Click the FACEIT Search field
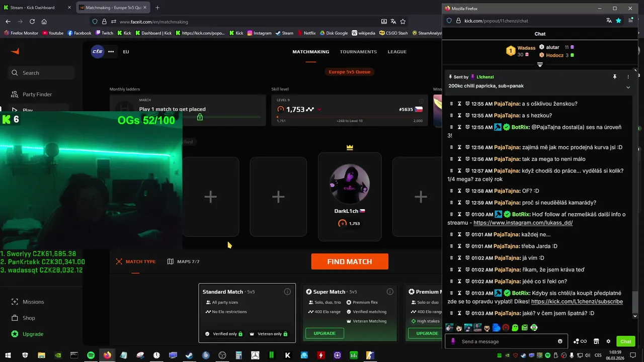This screenshot has height=362, width=644. (41, 73)
